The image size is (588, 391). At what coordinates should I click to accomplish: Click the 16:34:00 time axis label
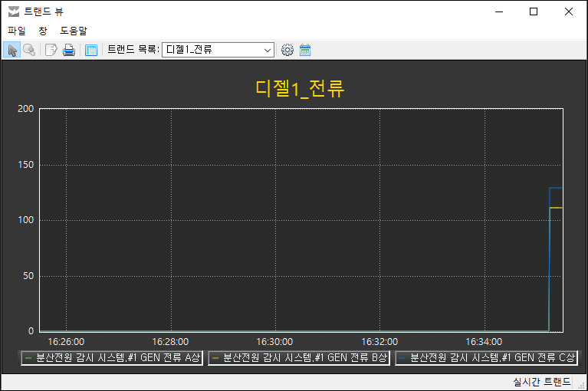tap(484, 341)
